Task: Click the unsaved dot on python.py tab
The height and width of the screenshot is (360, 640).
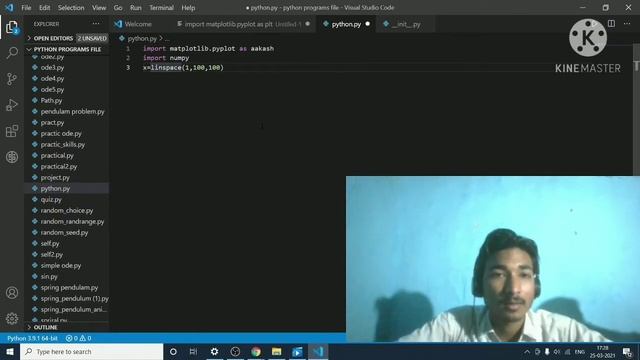Action: (x=368, y=24)
